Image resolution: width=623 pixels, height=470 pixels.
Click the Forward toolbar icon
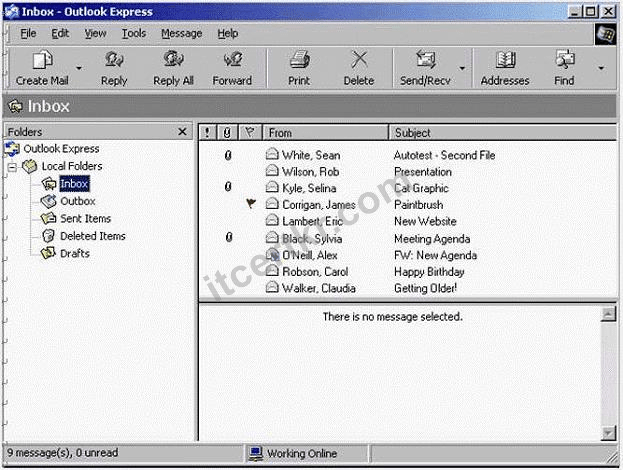[232, 60]
